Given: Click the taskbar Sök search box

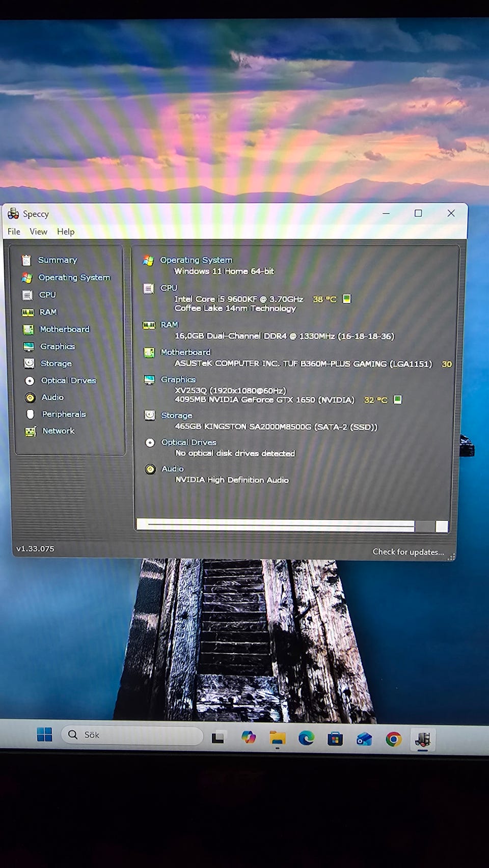Looking at the screenshot, I should pyautogui.click(x=132, y=735).
